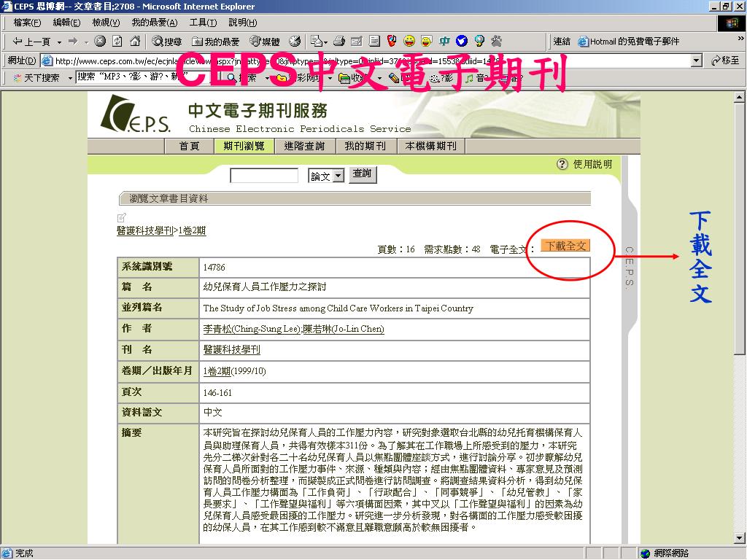Click the blue 中 toolbar icon
Viewport: 747px width, 560px height.
click(x=444, y=42)
